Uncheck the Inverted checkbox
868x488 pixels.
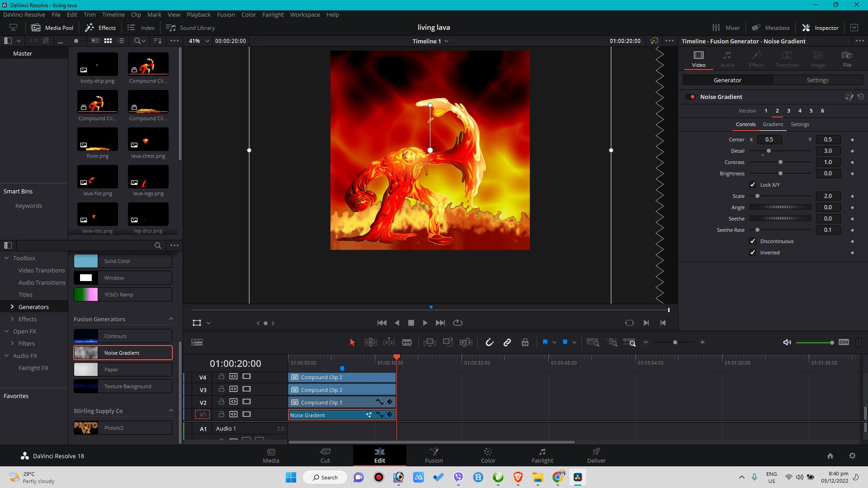point(753,253)
